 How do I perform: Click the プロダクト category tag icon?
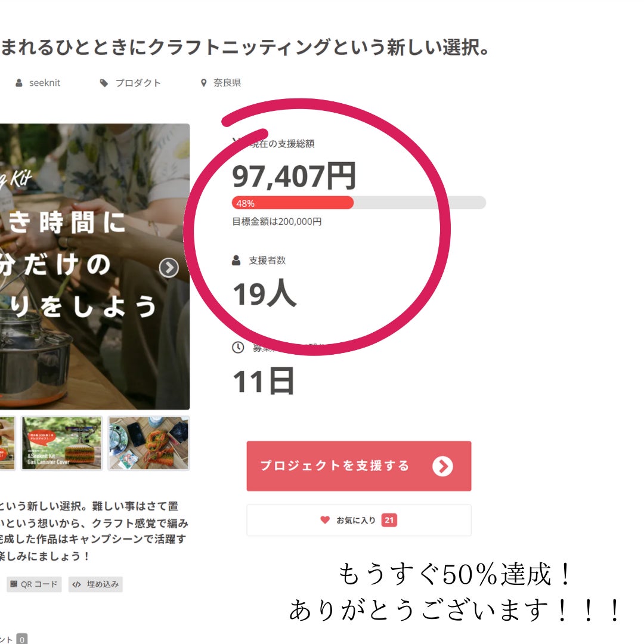tap(104, 83)
